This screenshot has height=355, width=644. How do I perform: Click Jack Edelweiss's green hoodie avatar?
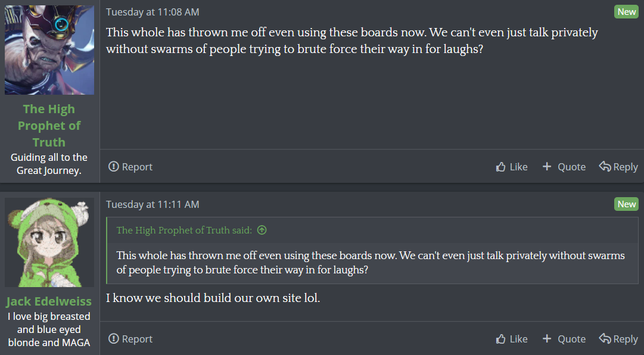click(49, 242)
